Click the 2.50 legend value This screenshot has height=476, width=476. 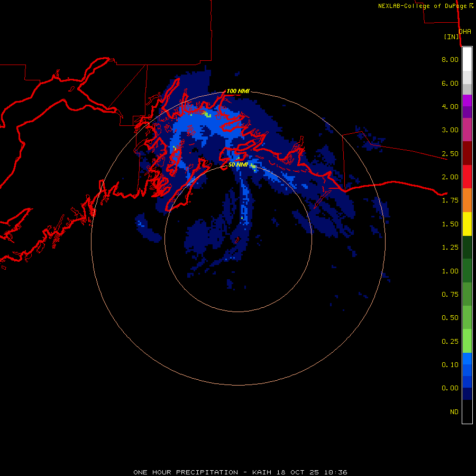click(450, 153)
